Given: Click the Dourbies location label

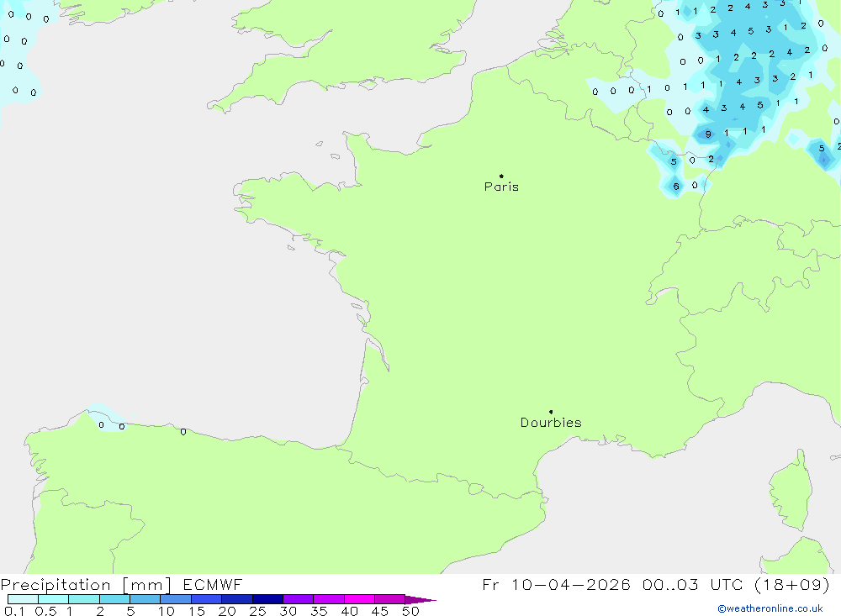Looking at the screenshot, I should pos(551,423).
